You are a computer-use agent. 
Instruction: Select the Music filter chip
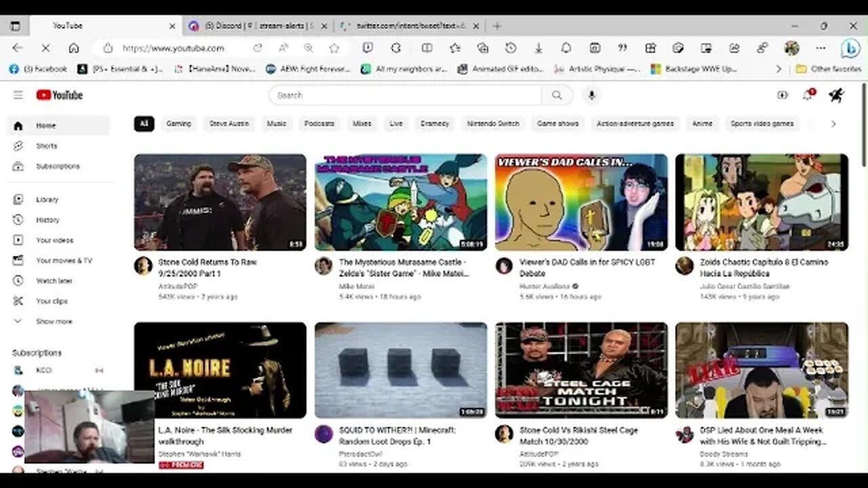click(277, 123)
